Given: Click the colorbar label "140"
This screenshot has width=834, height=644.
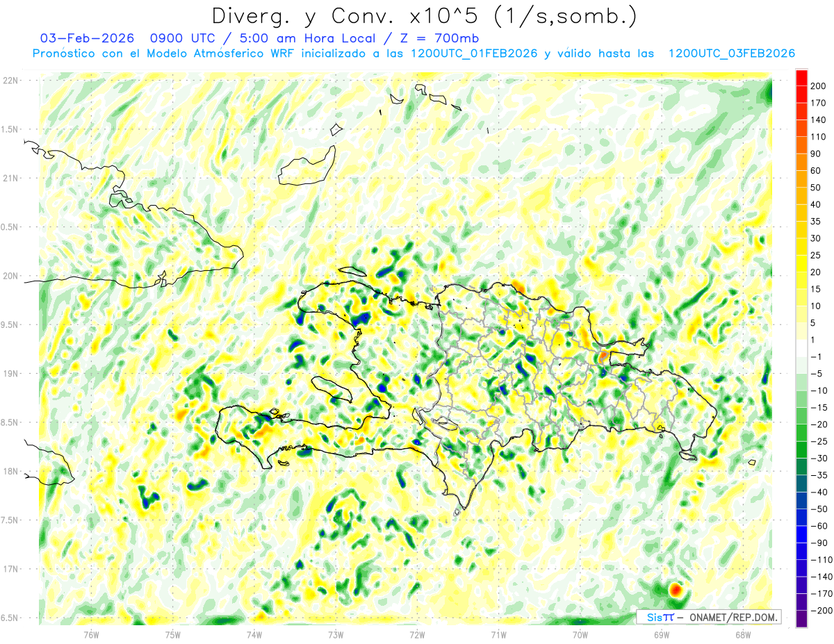Looking at the screenshot, I should [x=818, y=119].
